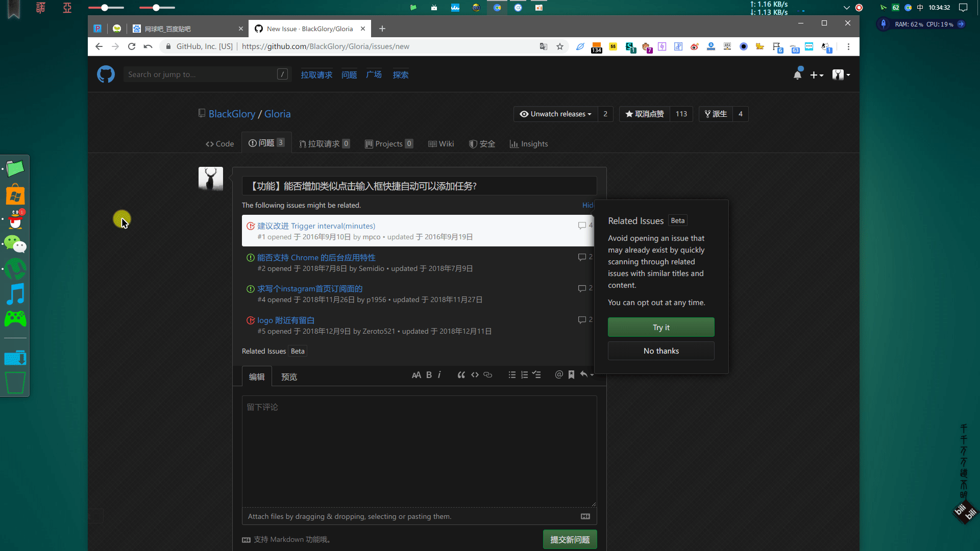Open the saved replies dropdown
The height and width of the screenshot is (551, 980).
pyautogui.click(x=586, y=375)
